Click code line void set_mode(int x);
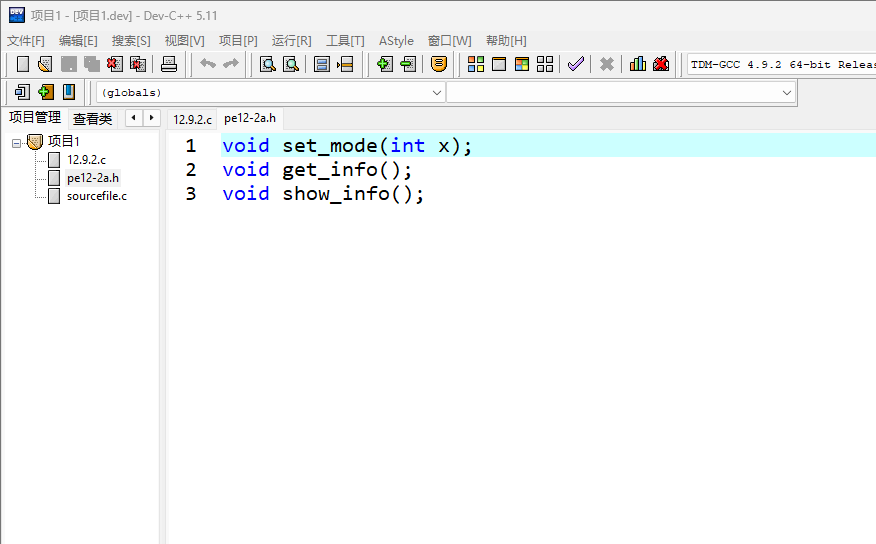 [347, 146]
